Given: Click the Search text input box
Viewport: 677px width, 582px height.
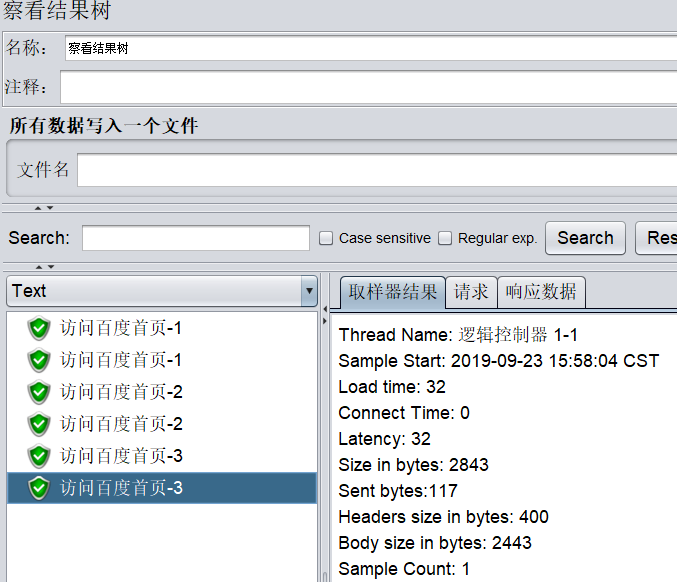Looking at the screenshot, I should pyautogui.click(x=196, y=238).
